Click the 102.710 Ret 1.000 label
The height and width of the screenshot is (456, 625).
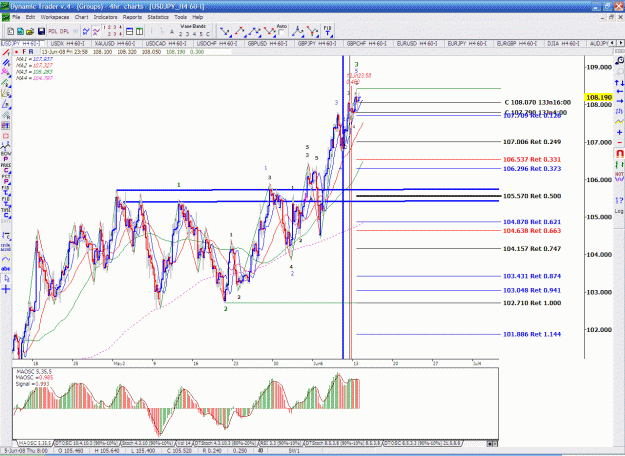(532, 303)
